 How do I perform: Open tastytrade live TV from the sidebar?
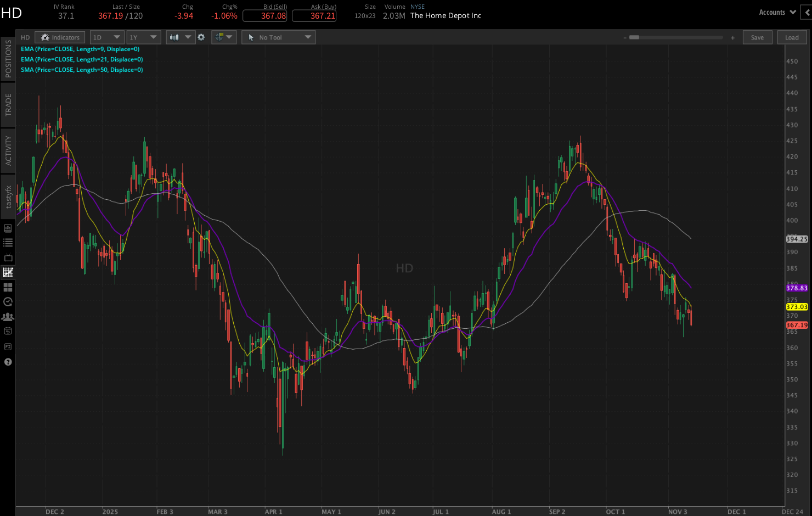tap(8, 257)
